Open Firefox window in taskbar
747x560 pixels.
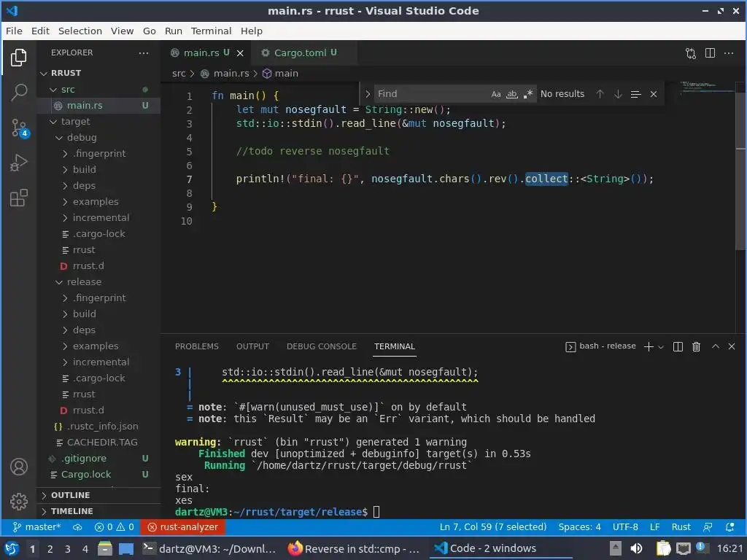click(x=354, y=549)
